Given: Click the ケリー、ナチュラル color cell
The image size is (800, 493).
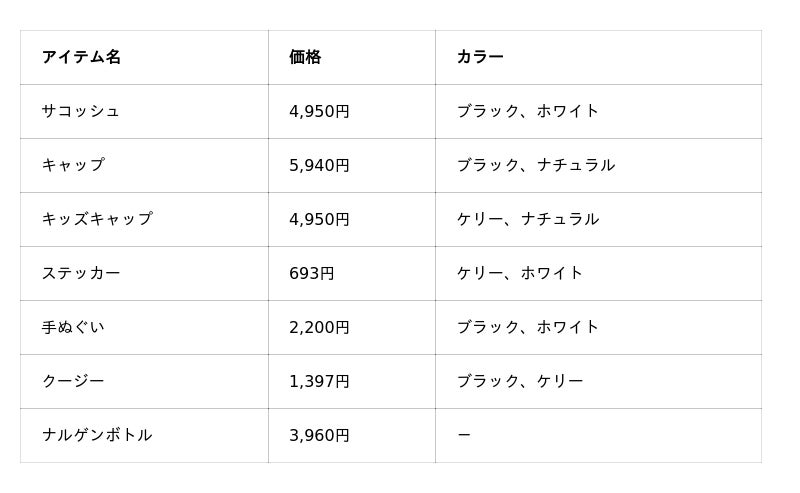Looking at the screenshot, I should [528, 219].
